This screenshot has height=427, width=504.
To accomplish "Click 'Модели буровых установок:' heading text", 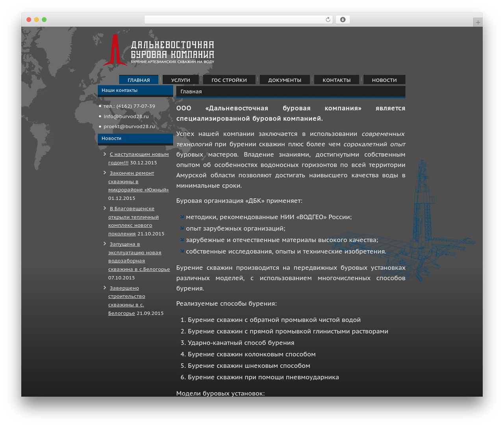I will click(220, 393).
